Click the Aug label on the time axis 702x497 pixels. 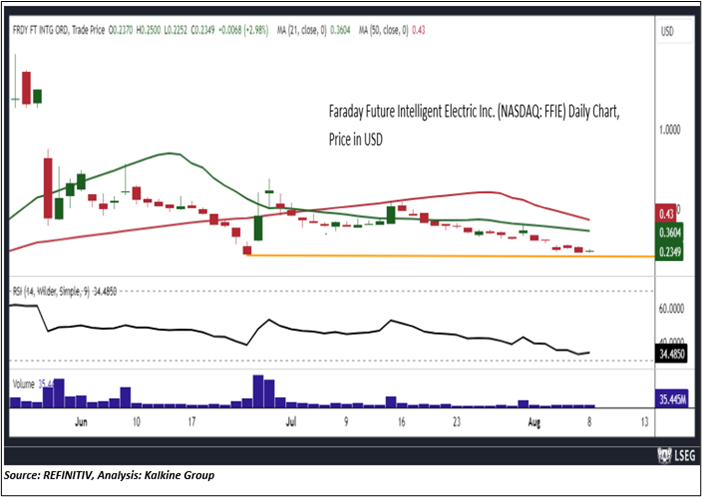[x=534, y=422]
